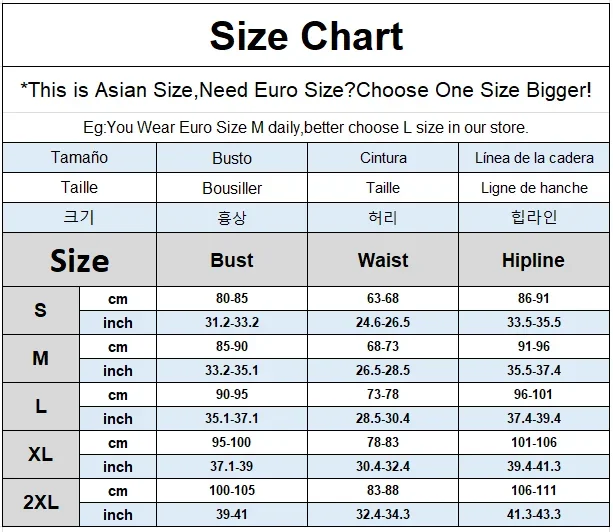This screenshot has height=532, width=613.
Task: Select the S size row label
Action: click(41, 310)
